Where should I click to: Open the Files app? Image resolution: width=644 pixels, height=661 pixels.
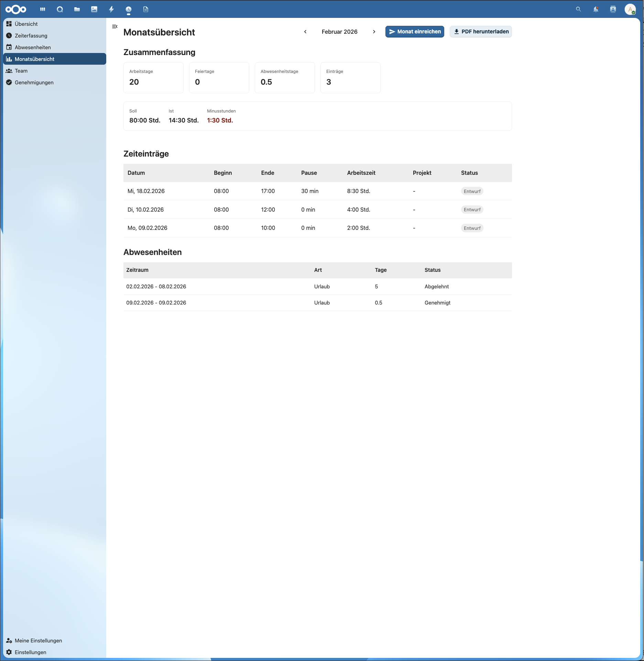[77, 9]
